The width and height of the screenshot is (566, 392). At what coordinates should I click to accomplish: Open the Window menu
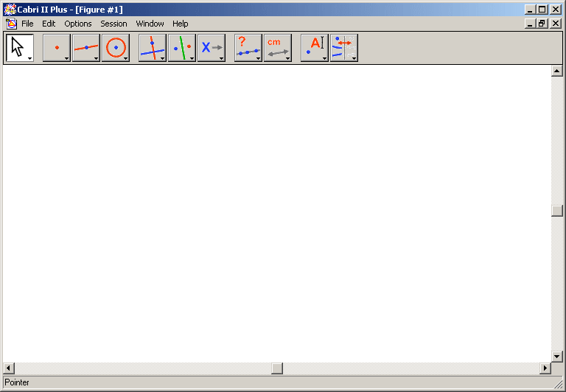[150, 24]
